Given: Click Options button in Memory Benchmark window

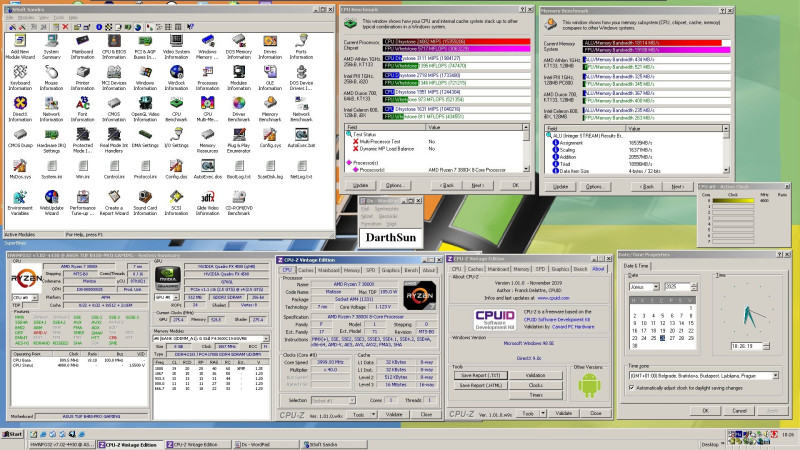Looking at the screenshot, I should 594,187.
